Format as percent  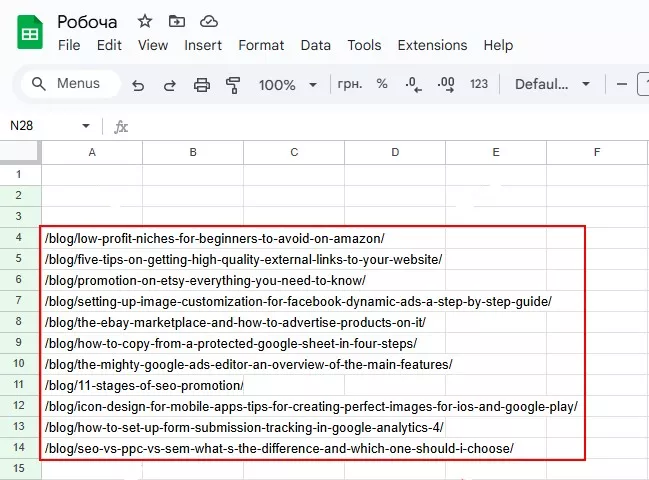point(382,84)
